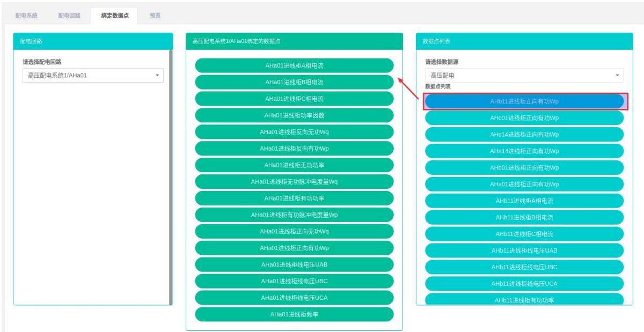The height and width of the screenshot is (332, 644).
Task: Open the 请选择数据源 dropdown
Action: tap(524, 76)
